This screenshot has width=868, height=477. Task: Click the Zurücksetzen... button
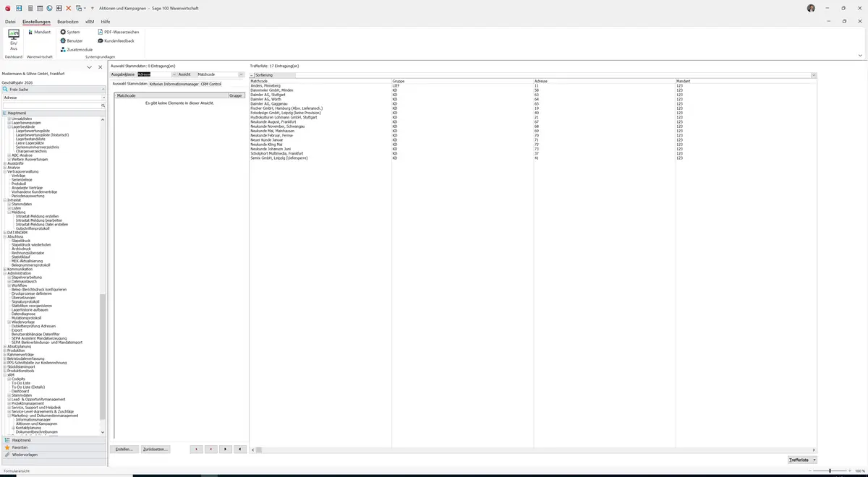156,449
